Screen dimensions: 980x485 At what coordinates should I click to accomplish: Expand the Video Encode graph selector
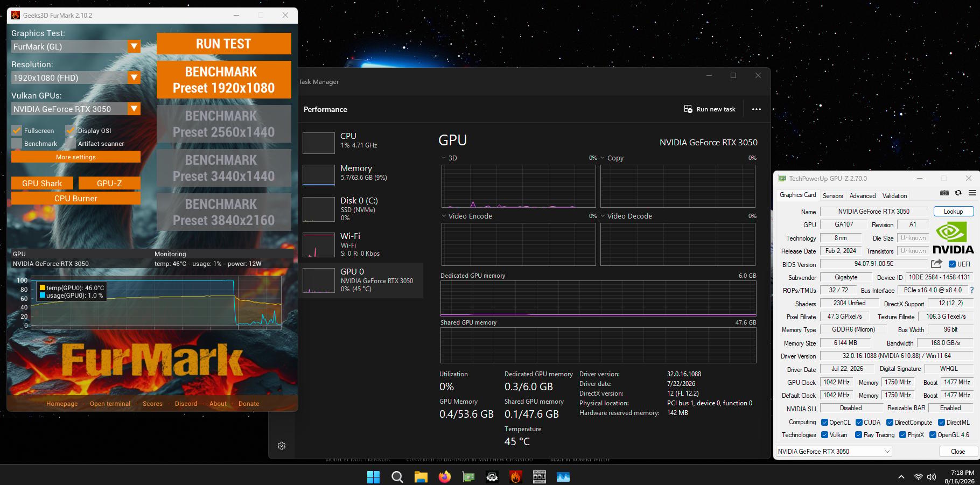coord(444,216)
